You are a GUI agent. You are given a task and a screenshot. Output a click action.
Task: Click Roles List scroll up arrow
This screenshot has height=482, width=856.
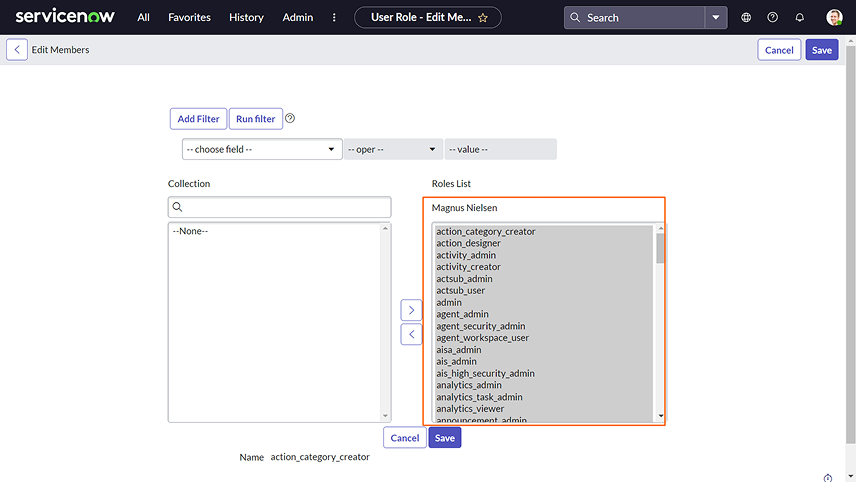pos(661,228)
